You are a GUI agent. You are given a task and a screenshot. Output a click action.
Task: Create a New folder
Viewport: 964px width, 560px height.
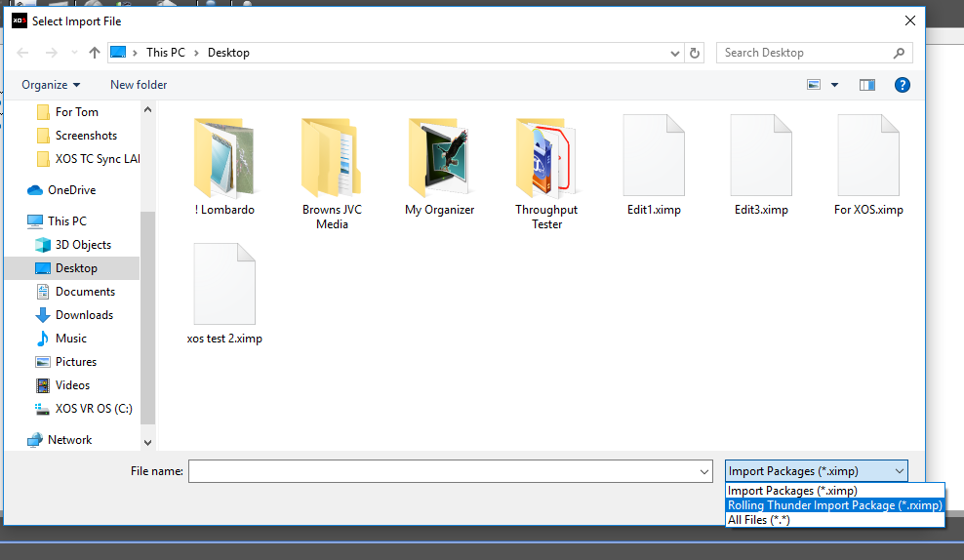click(x=139, y=85)
